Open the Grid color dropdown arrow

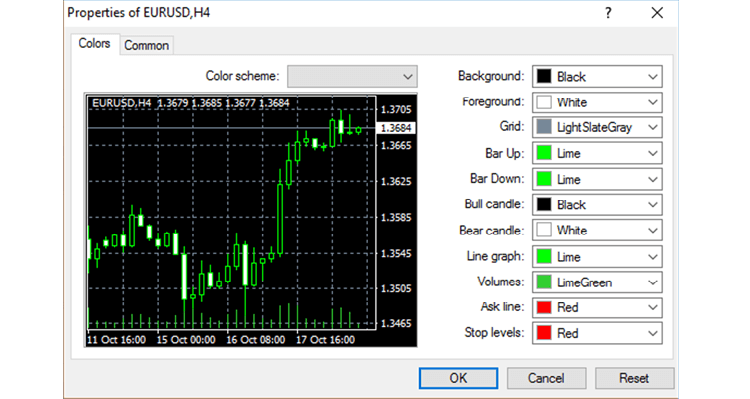point(652,128)
